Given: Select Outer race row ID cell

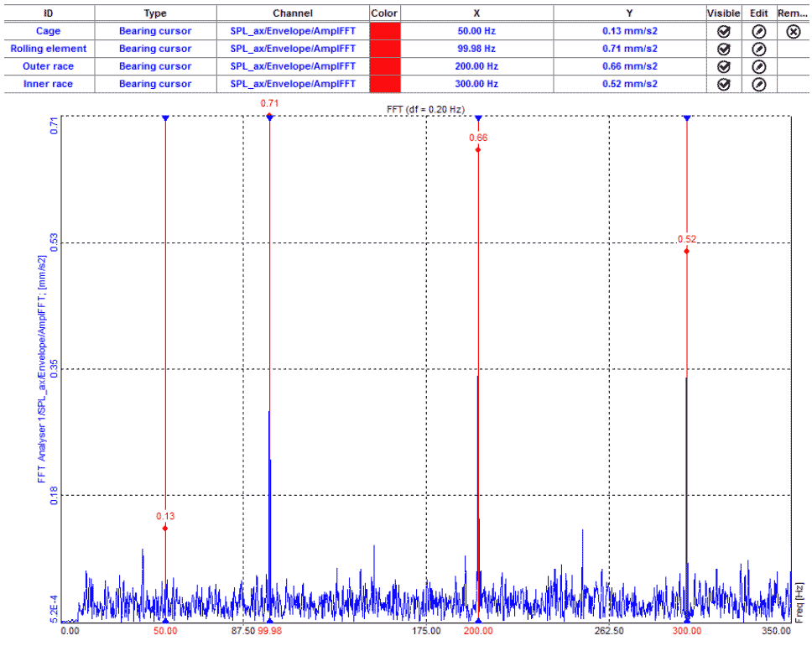Looking at the screenshot, I should pyautogui.click(x=48, y=66).
